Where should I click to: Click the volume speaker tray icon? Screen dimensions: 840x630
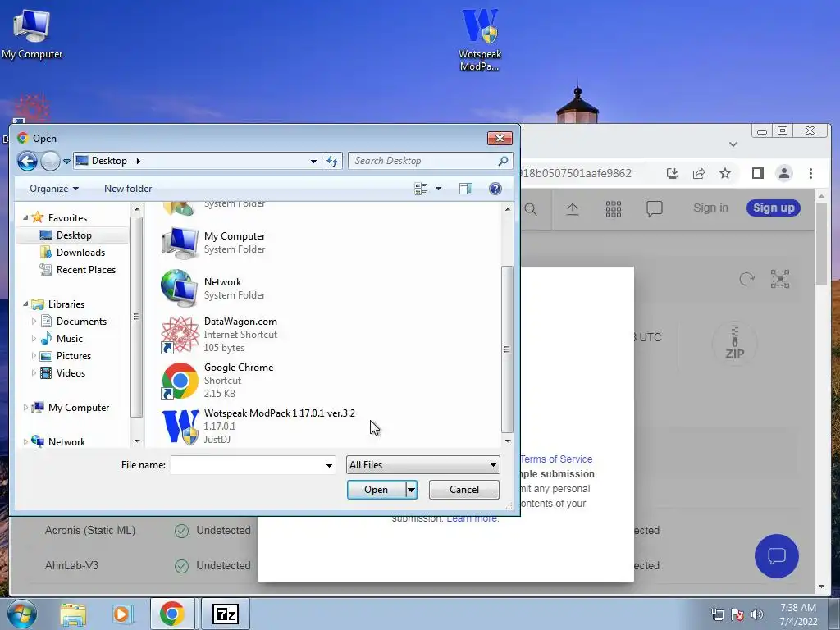(756, 614)
